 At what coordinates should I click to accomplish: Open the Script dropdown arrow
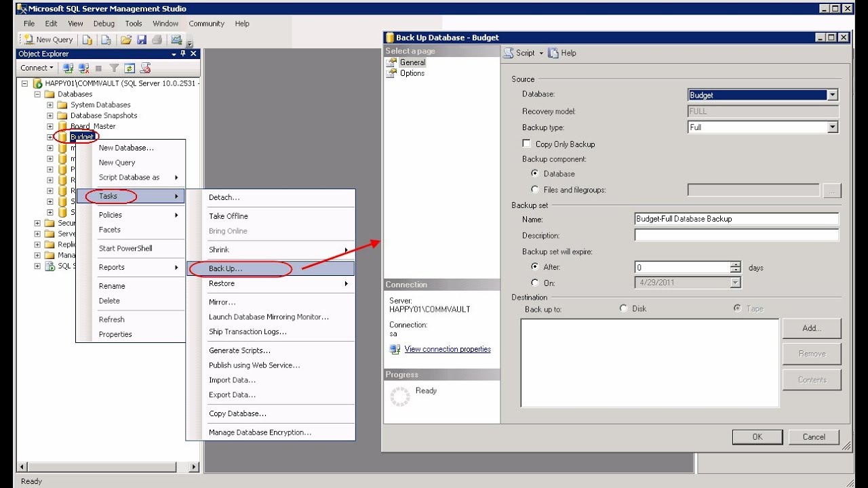pos(541,53)
